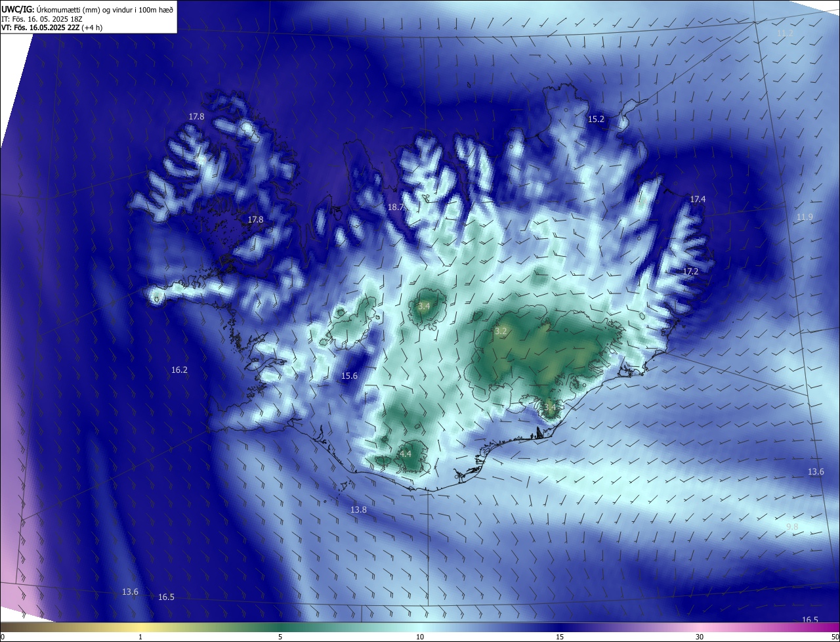Click the 16.2 value label over the sea

179,370
